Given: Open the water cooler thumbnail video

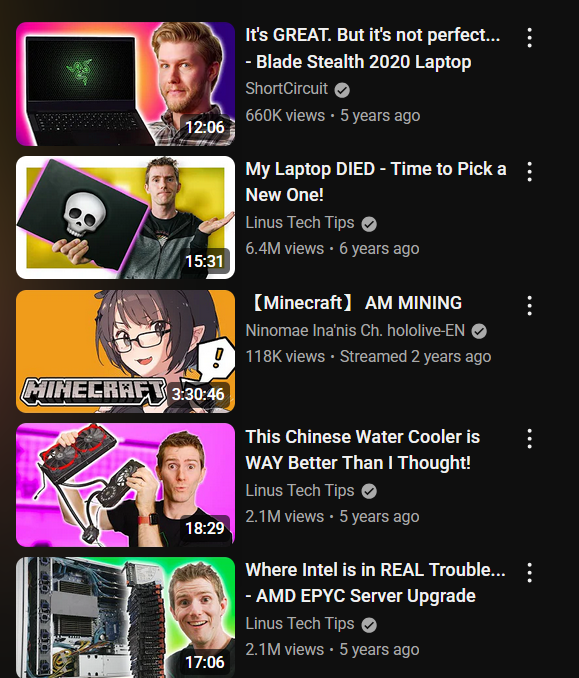Looking at the screenshot, I should click(125, 485).
